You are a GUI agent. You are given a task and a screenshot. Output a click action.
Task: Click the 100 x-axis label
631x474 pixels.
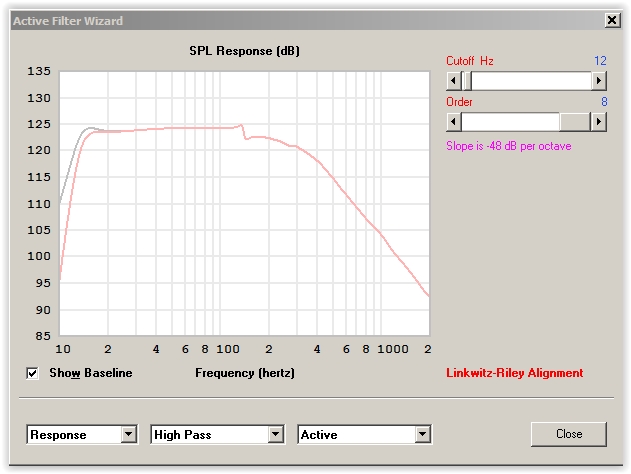click(x=228, y=349)
